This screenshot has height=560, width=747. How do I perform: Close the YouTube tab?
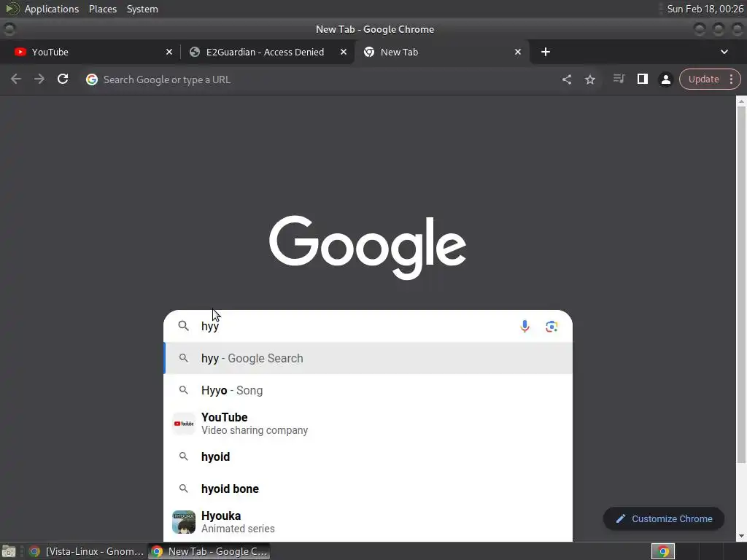[x=169, y=52]
